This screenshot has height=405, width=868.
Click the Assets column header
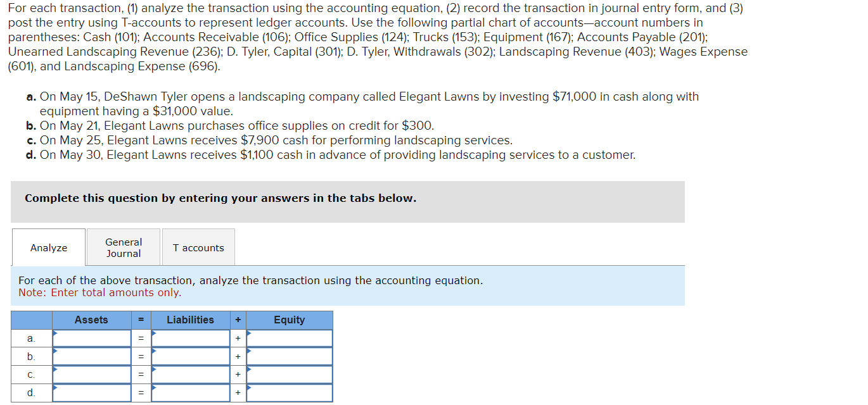[91, 320]
